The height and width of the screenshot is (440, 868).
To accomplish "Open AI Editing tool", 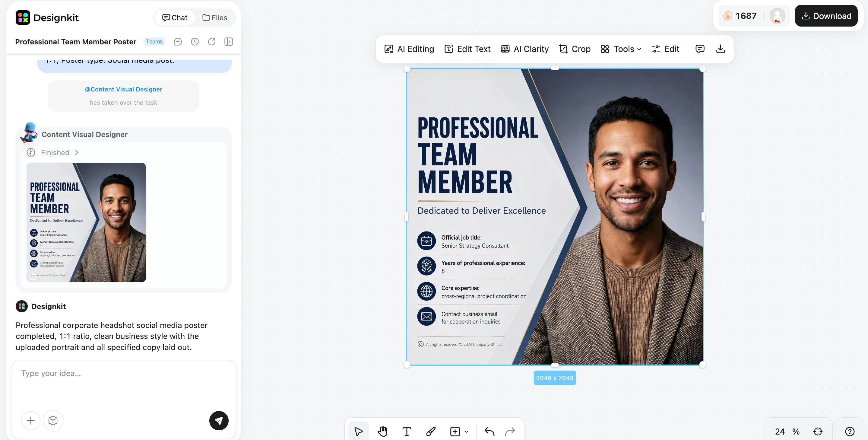I will pyautogui.click(x=409, y=49).
